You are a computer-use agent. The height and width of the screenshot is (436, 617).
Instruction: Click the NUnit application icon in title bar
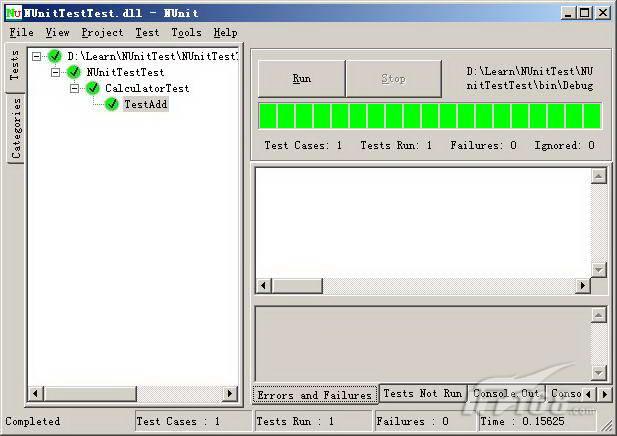(14, 13)
